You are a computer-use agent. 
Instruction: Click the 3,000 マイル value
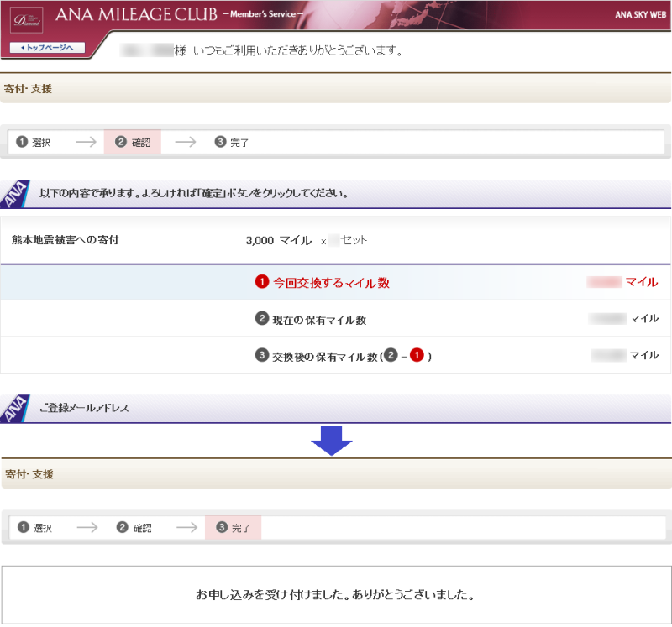[279, 240]
